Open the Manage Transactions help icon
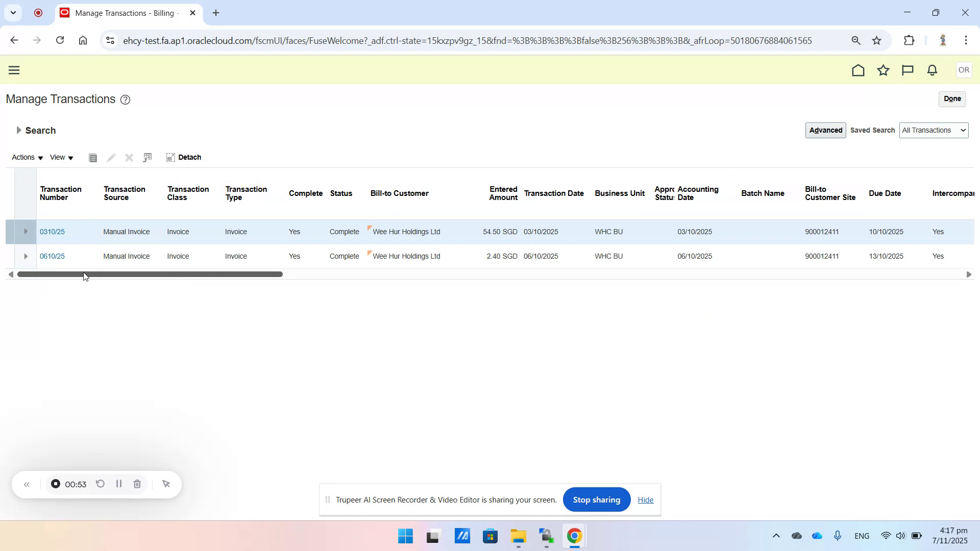The image size is (980, 551). click(x=125, y=99)
